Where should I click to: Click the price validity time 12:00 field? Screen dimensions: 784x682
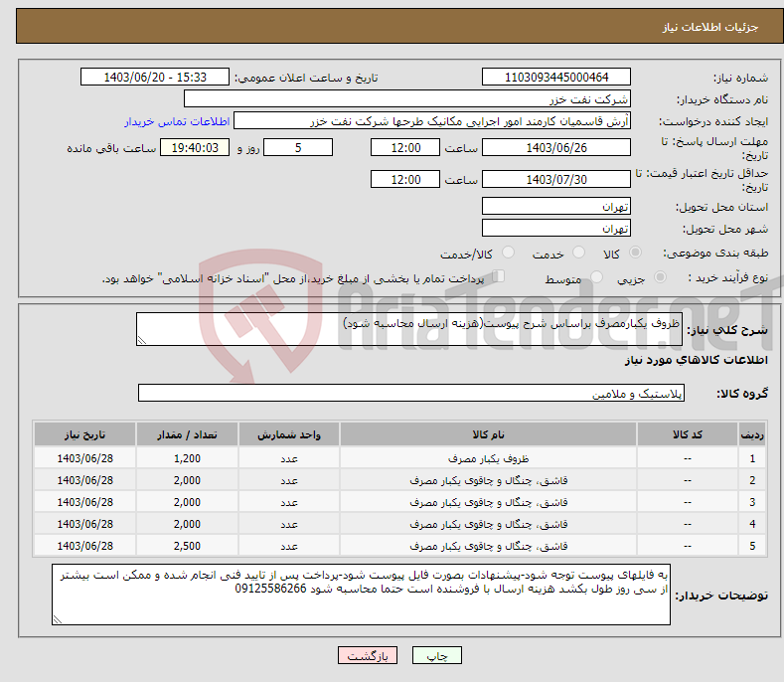click(405, 179)
